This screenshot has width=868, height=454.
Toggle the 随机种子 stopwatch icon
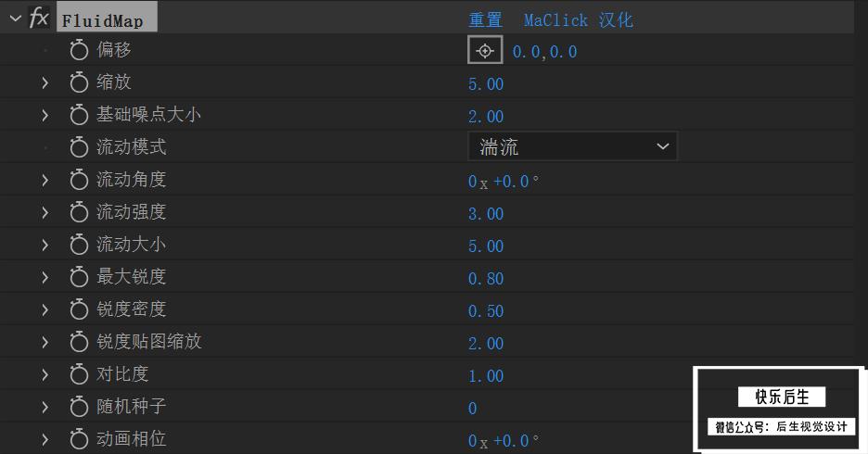pyautogui.click(x=79, y=407)
